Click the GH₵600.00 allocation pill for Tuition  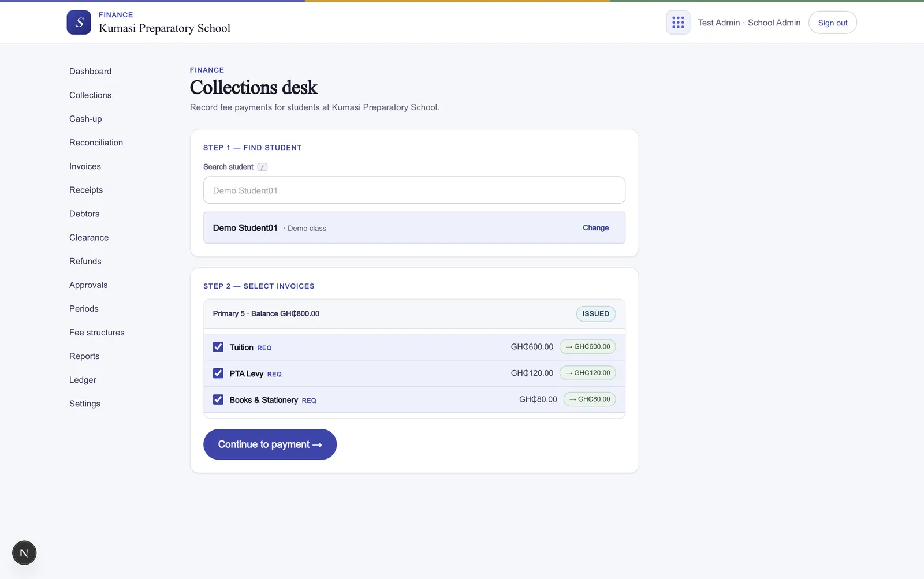point(587,347)
